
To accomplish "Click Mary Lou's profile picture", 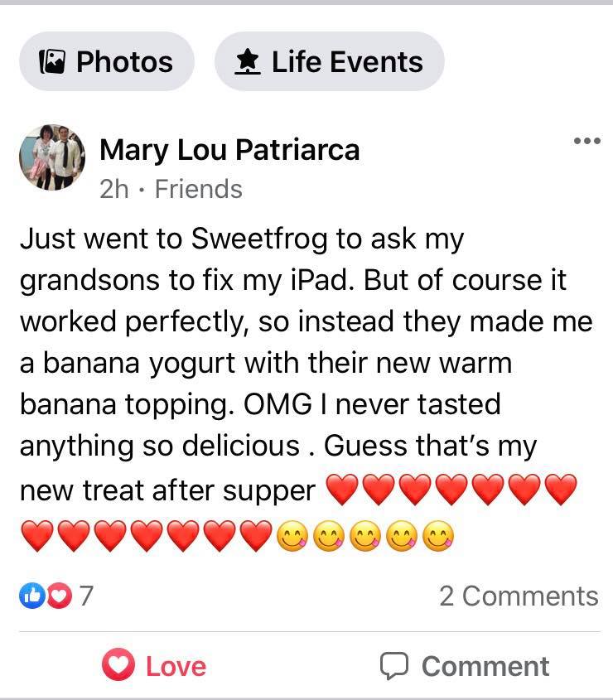I will pos(51,159).
